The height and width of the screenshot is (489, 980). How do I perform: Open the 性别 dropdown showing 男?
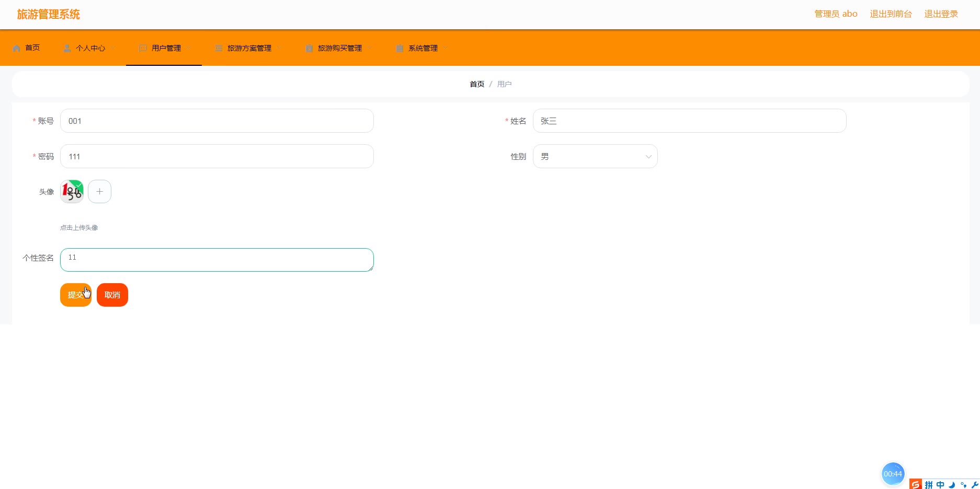click(x=595, y=156)
